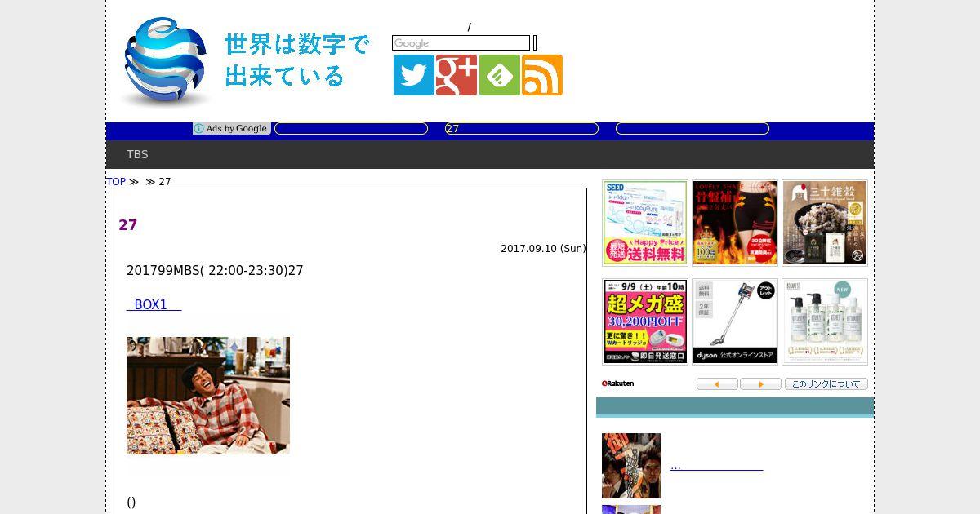Image resolution: width=980 pixels, height=514 pixels.
Task: Open the Feedly subscribe icon
Action: [500, 75]
